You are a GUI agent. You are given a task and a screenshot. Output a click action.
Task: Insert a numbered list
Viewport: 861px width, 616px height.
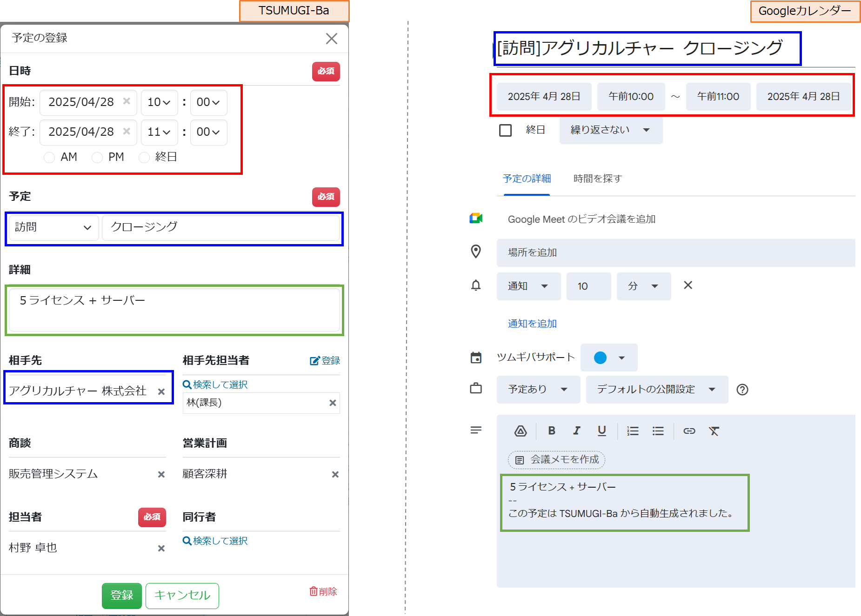point(633,431)
